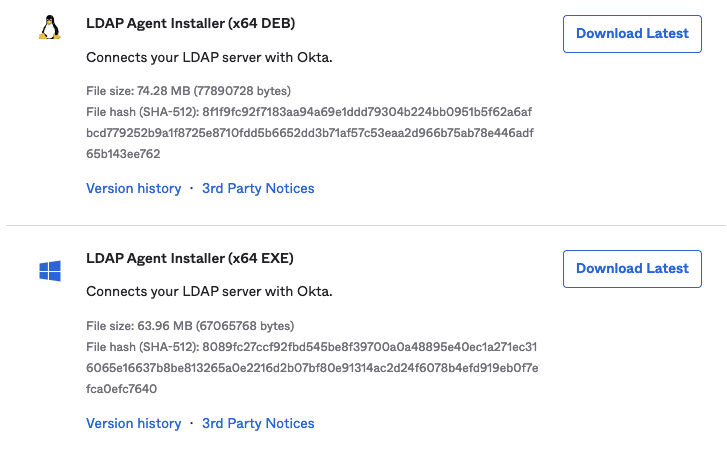Open Version history for DEB installer

coord(133,188)
